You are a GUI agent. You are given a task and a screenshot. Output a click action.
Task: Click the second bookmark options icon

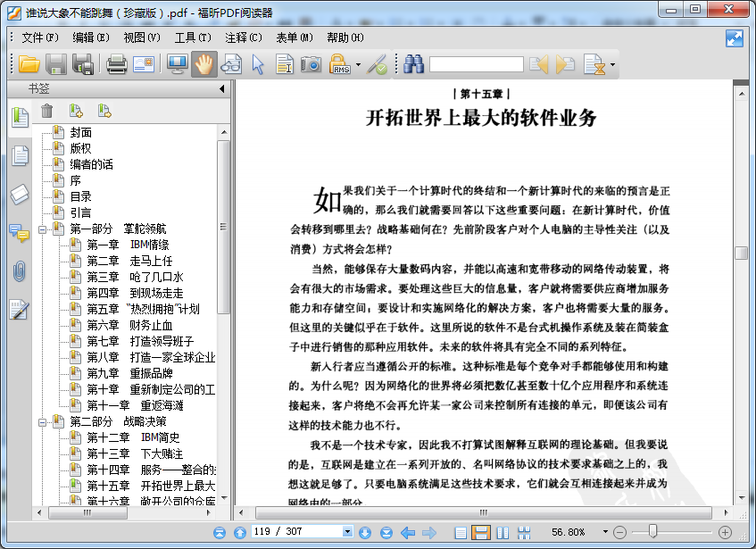click(x=104, y=111)
